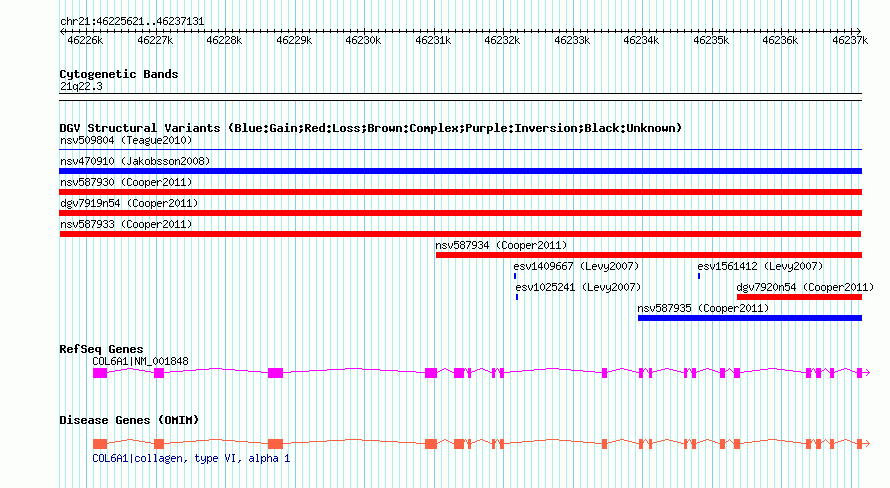Image resolution: width=890 pixels, height=488 pixels.
Task: Click the red loss bar under dgv7919n54
Action: pyautogui.click(x=460, y=213)
